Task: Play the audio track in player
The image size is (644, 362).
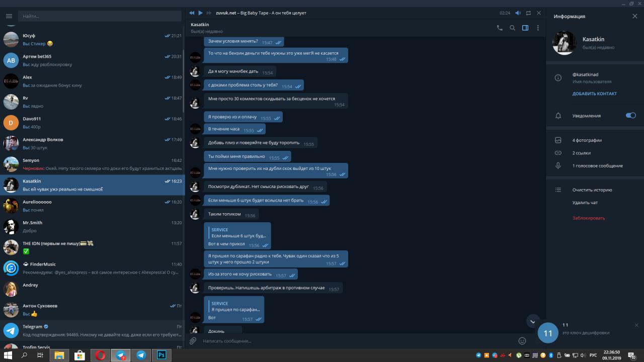Action: [x=200, y=13]
